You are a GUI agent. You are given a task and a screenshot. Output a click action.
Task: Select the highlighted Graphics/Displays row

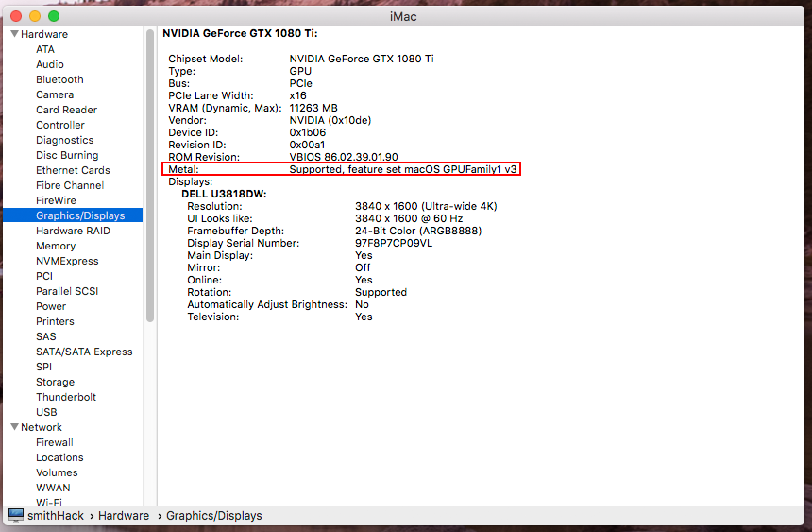point(73,215)
